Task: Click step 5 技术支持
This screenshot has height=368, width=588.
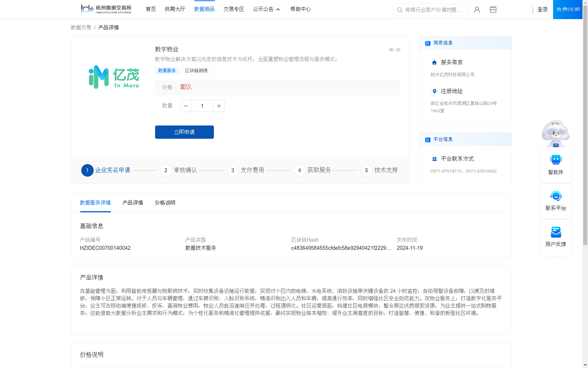Action: [379, 170]
